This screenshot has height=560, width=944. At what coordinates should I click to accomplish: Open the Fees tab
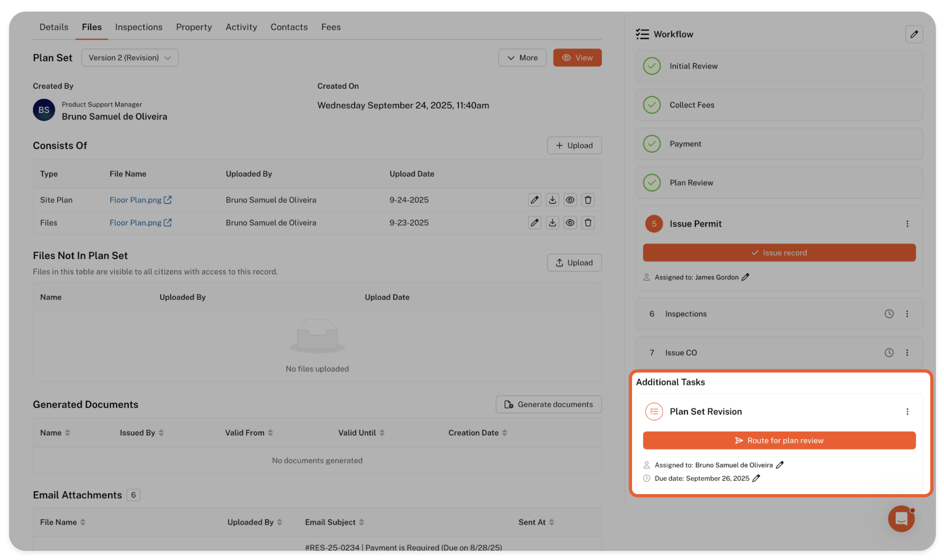pyautogui.click(x=331, y=27)
